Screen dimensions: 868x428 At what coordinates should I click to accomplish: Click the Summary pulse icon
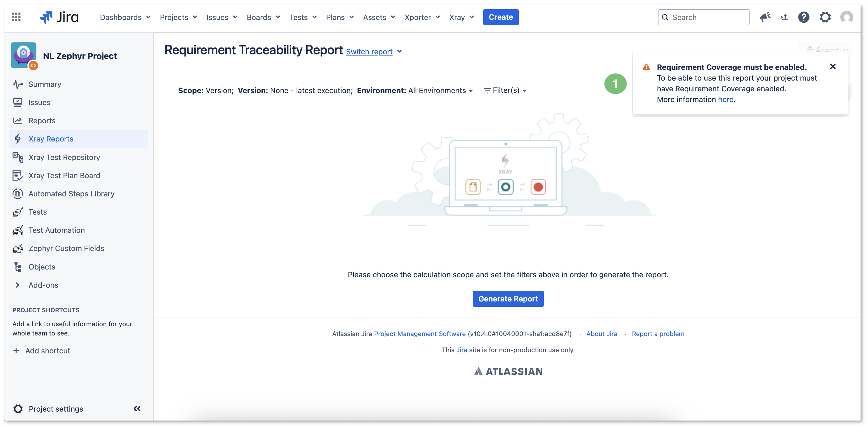click(18, 84)
